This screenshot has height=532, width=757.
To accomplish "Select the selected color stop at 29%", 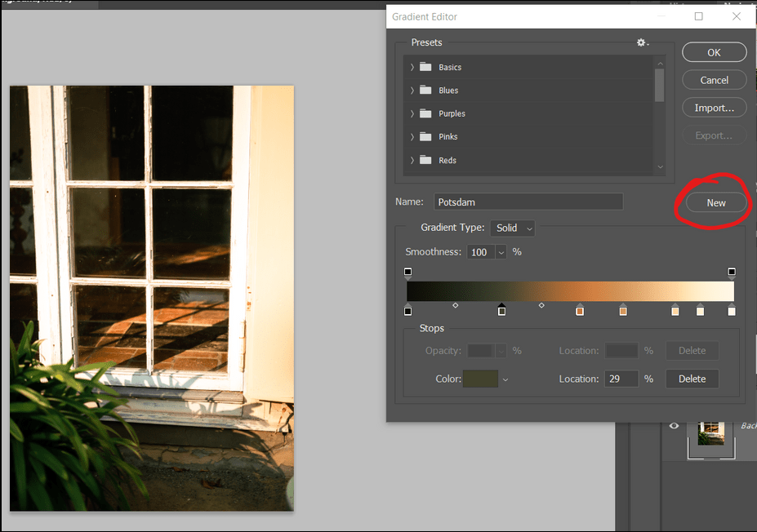I will (501, 310).
